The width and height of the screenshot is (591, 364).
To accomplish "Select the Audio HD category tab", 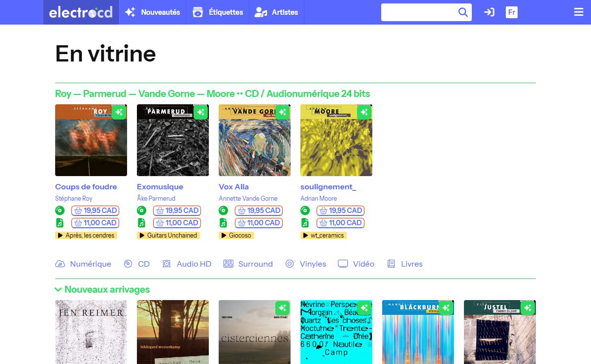I will [187, 264].
